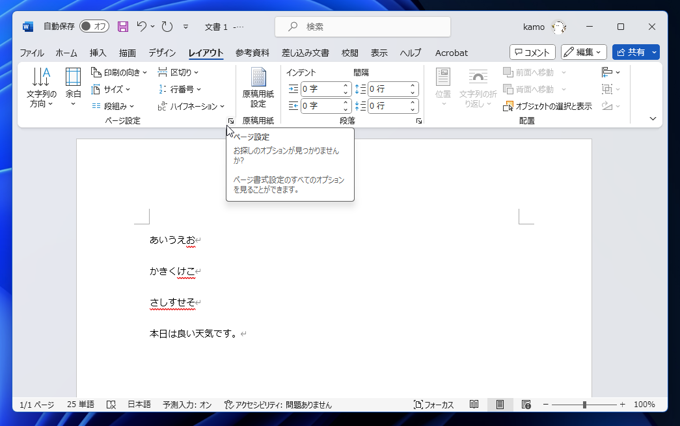680x426 pixels.
Task: Click the アクセシビリティ status check
Action: coord(278,405)
